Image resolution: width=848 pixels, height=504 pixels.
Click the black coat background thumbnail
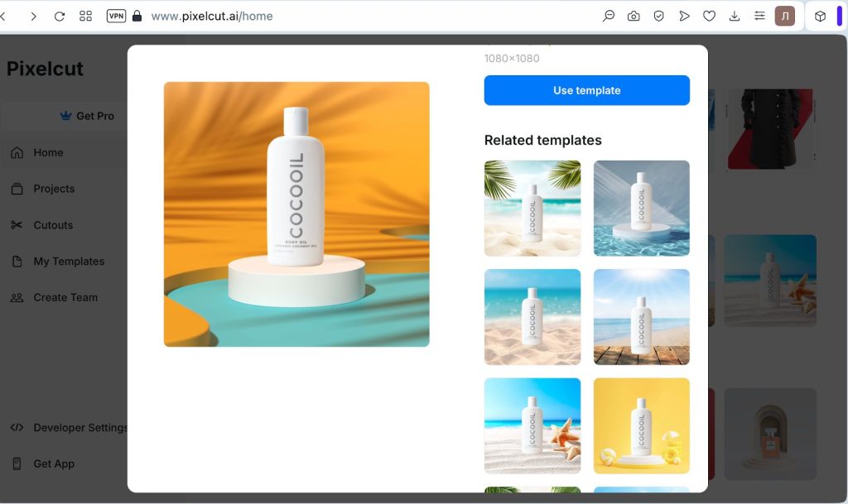[x=770, y=129]
